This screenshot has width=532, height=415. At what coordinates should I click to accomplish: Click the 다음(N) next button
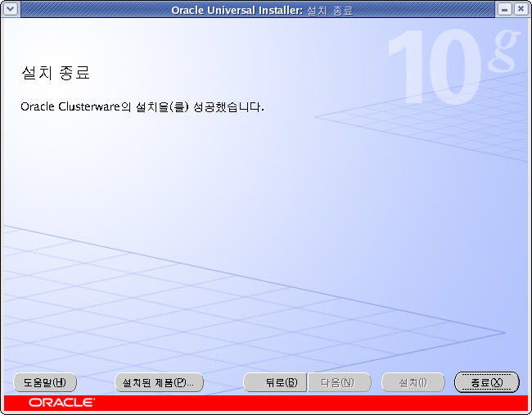point(340,382)
